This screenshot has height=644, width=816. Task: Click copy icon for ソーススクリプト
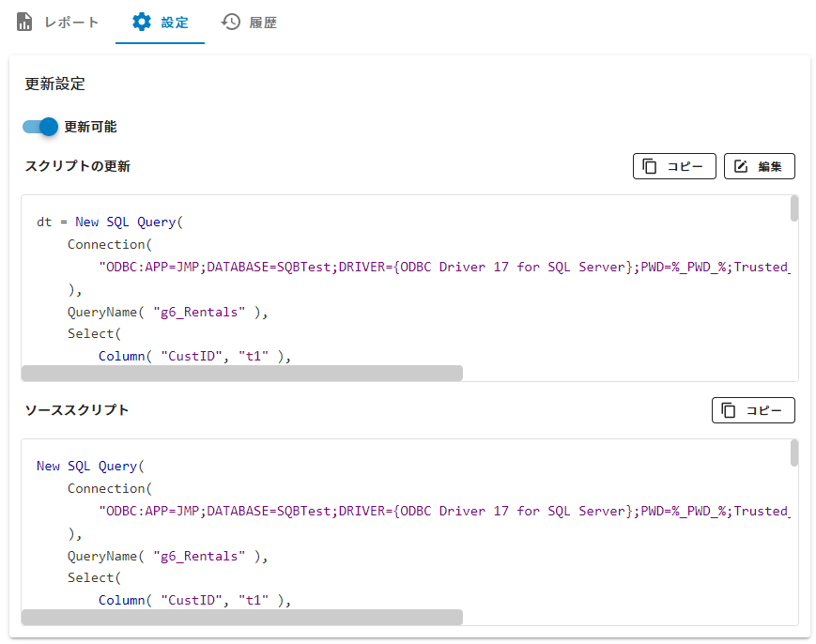click(729, 410)
